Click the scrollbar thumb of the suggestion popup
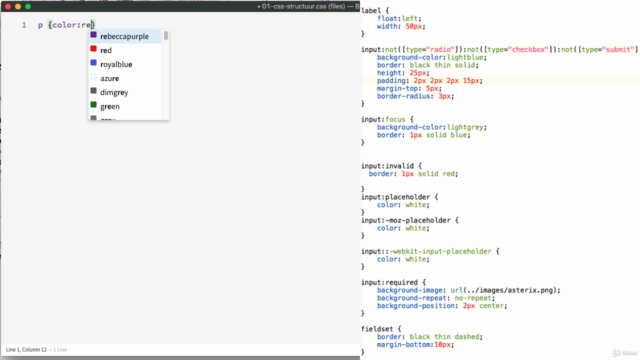Screen dimensions: 640x360 [x=166, y=36]
